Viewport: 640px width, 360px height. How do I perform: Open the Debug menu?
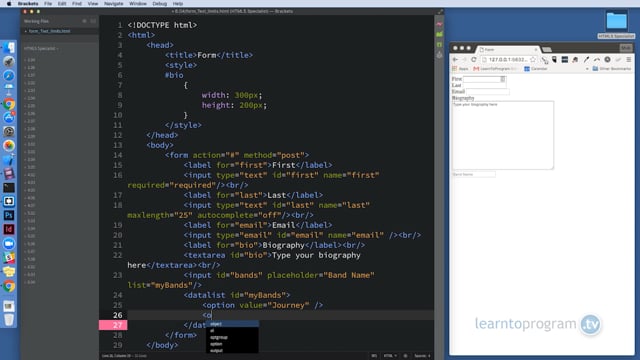pyautogui.click(x=160, y=4)
